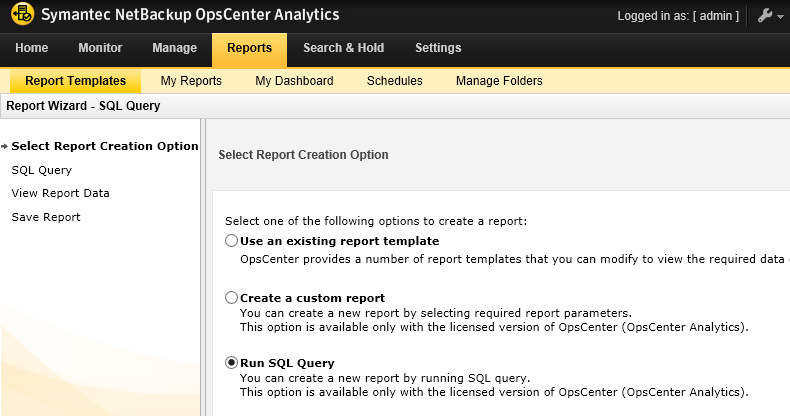The image size is (790, 416).
Task: Open the Settings tab
Action: coord(438,48)
